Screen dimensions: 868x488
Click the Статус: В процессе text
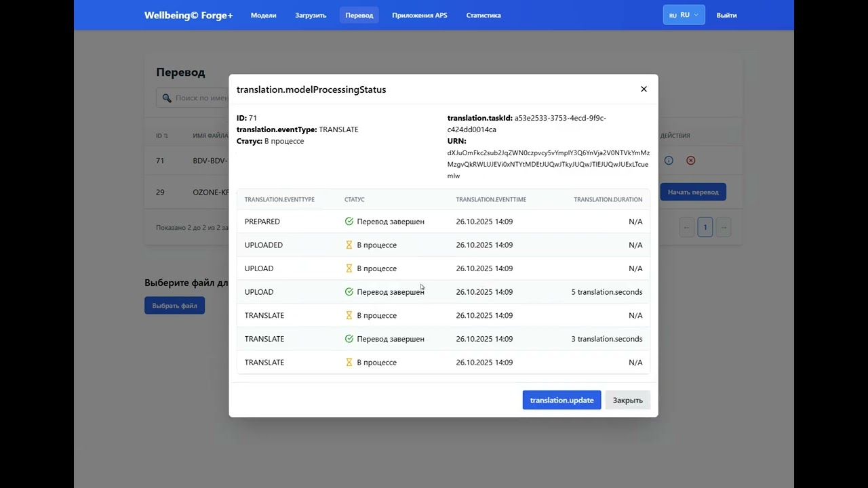pos(270,141)
